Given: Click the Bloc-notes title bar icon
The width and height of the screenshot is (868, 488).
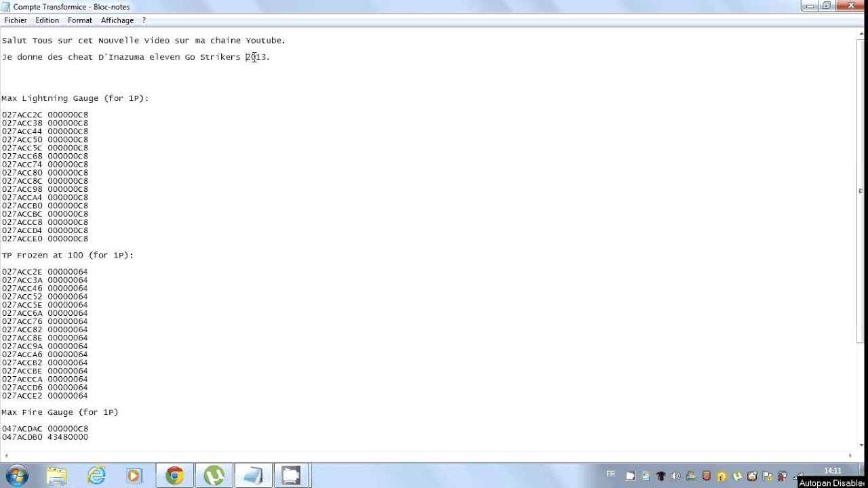Looking at the screenshot, I should tap(6, 7).
